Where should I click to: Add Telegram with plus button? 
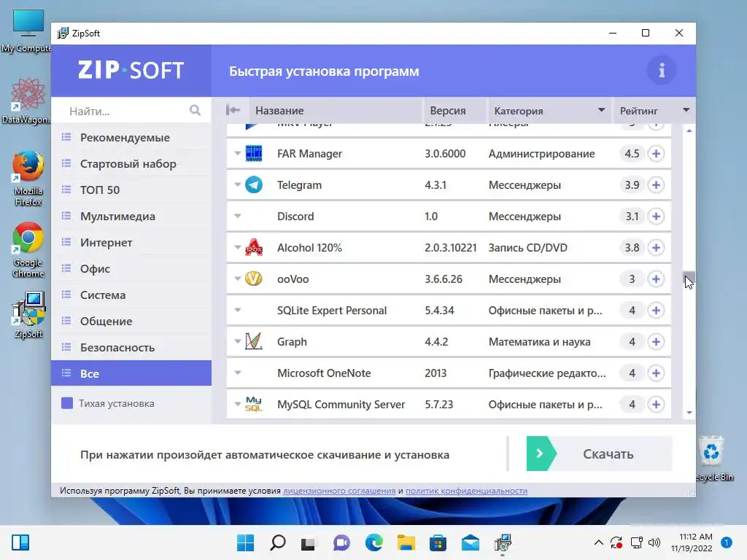[x=656, y=184]
